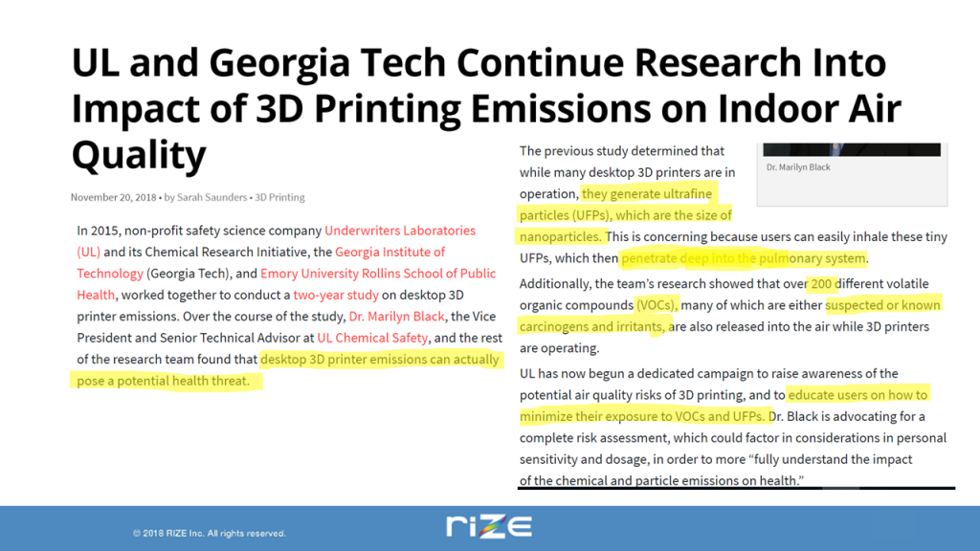Image resolution: width=980 pixels, height=551 pixels.
Task: Click the two-year study link
Action: [x=336, y=295]
